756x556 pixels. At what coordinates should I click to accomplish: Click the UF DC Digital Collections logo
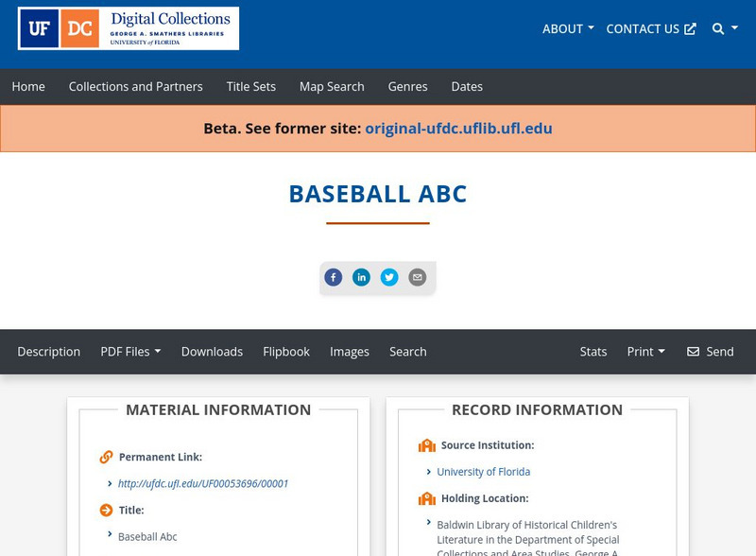coord(128,28)
